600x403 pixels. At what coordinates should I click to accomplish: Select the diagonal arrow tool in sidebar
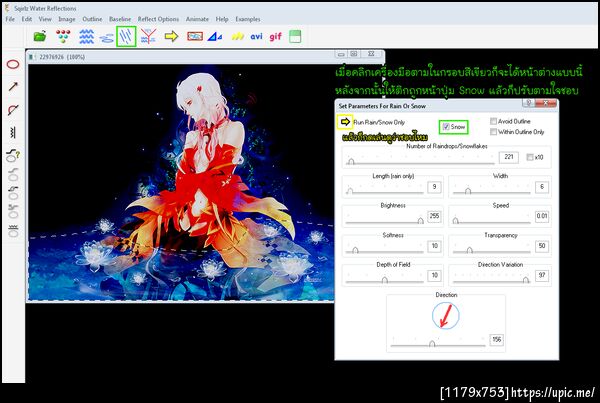(x=13, y=86)
